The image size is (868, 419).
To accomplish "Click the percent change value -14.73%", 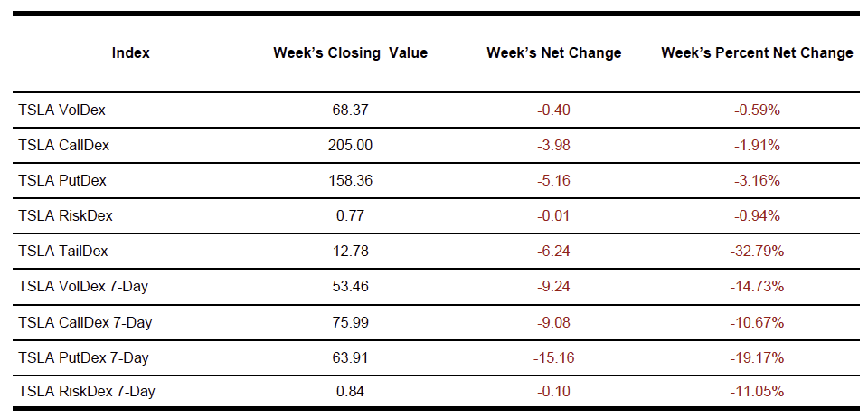I will pyautogui.click(x=757, y=287).
